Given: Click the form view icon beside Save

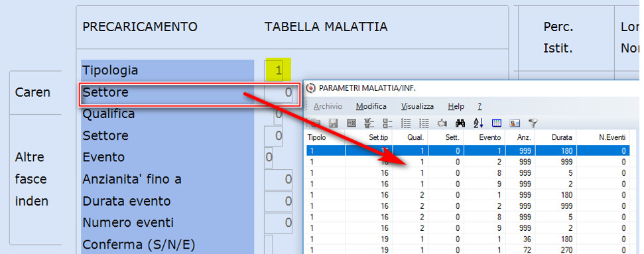Looking at the screenshot, I should (x=351, y=123).
